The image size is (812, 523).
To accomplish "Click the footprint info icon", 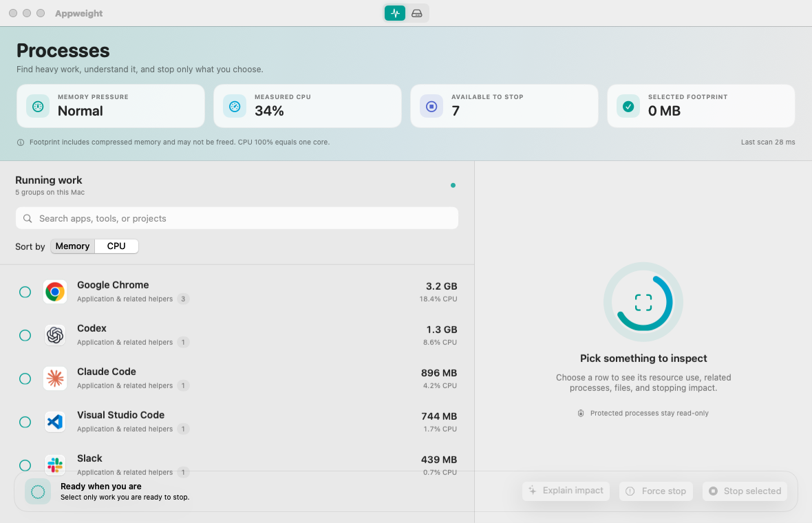I will click(x=21, y=142).
